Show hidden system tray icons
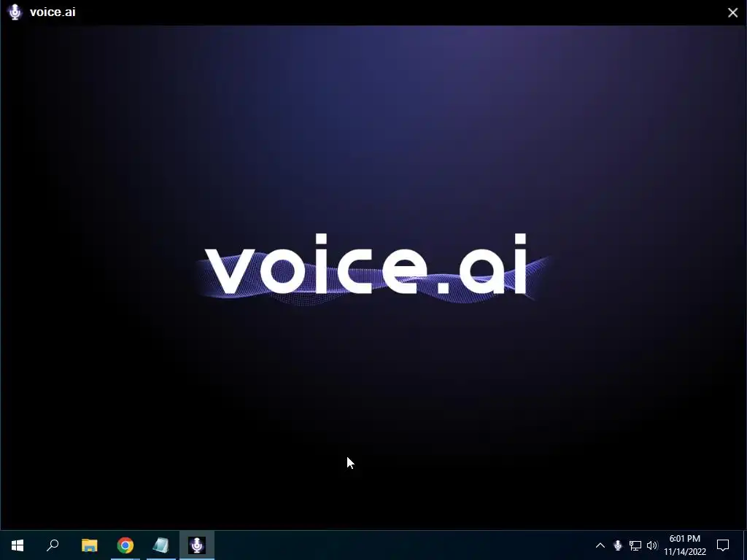 (x=600, y=545)
